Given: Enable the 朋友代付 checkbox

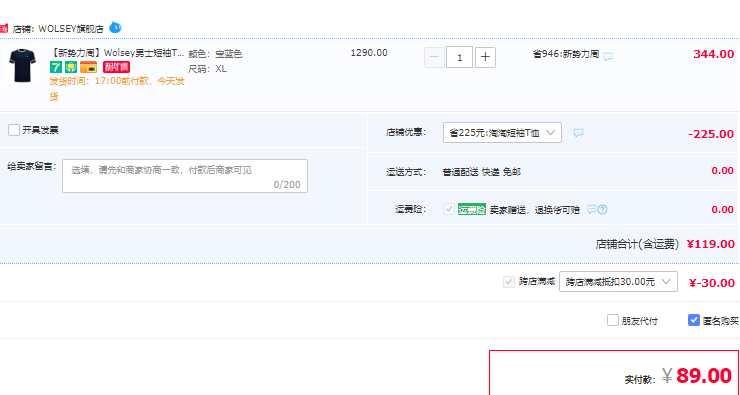Looking at the screenshot, I should [613, 320].
